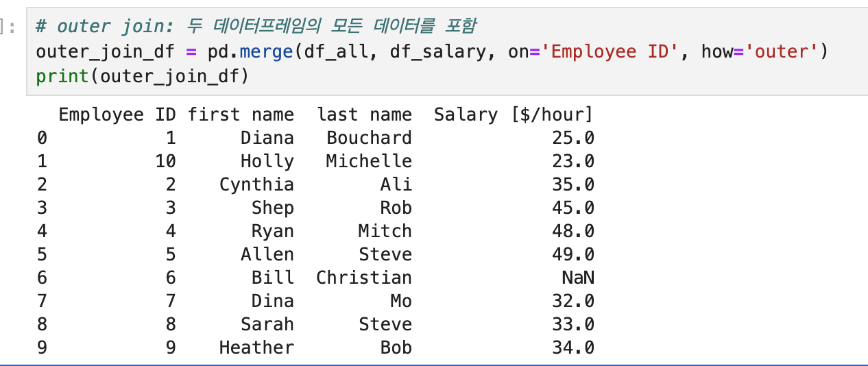Click salary value 45.0

(x=573, y=208)
